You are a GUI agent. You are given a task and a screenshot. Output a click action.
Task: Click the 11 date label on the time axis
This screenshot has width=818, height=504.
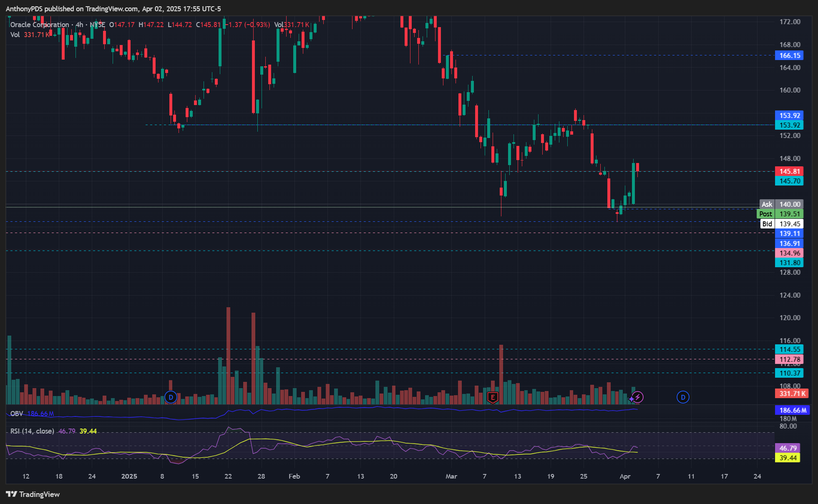tap(691, 476)
